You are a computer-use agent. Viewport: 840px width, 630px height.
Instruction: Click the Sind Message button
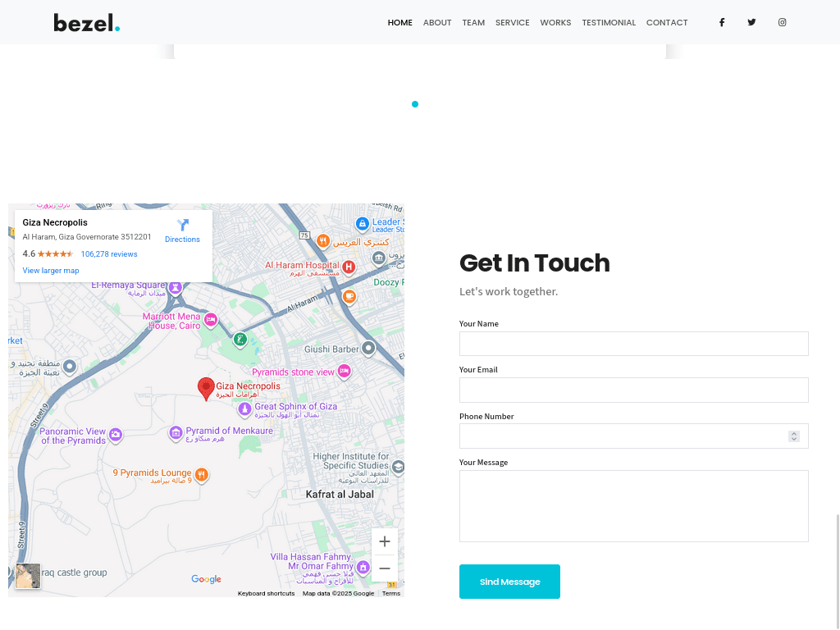[509, 582]
